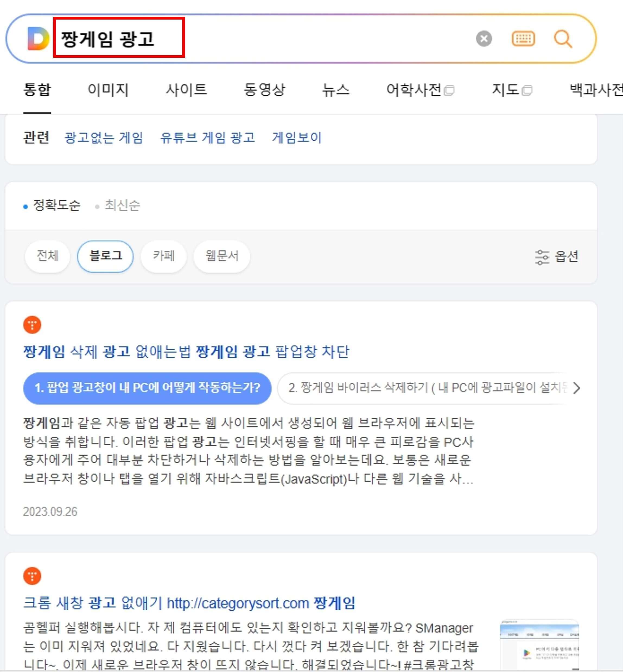Select the 웹문서 filter chip
Viewport: 623px width, 672px height.
click(x=222, y=256)
